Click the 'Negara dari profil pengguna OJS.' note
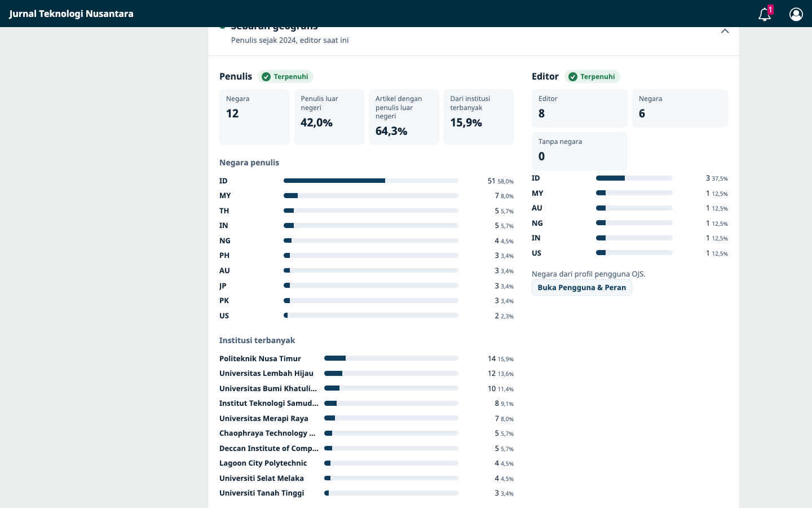The width and height of the screenshot is (812, 508). pyautogui.click(x=589, y=274)
